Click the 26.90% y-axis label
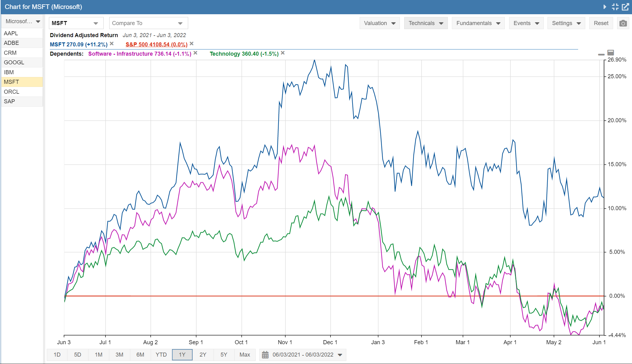 617,60
